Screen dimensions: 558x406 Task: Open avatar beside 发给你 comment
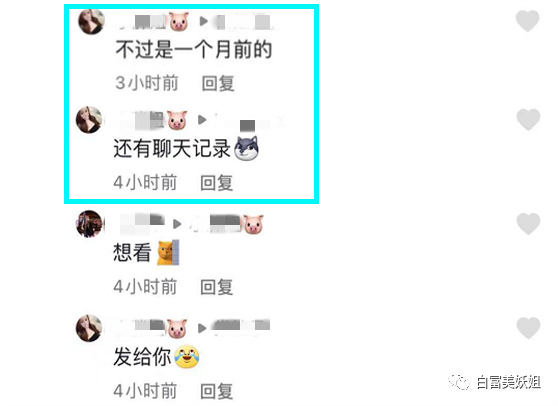coord(89,328)
